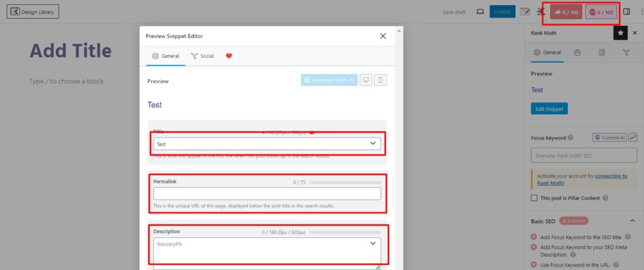Click Edit Snippet in the sidebar
Screen dimensions: 644x270
point(549,109)
